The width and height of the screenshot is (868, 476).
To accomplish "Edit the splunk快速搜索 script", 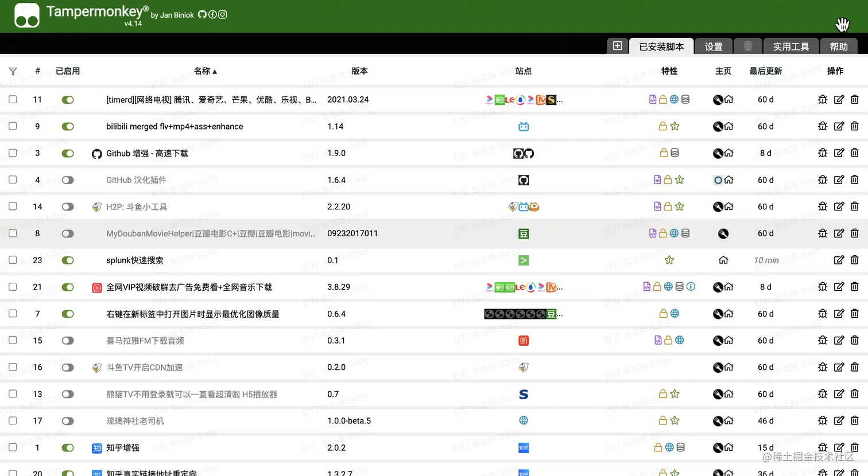I will pyautogui.click(x=839, y=260).
